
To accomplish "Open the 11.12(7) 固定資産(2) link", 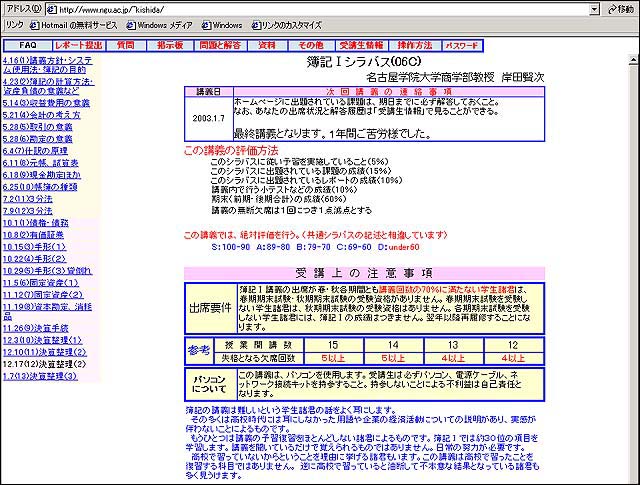I will point(43,294).
